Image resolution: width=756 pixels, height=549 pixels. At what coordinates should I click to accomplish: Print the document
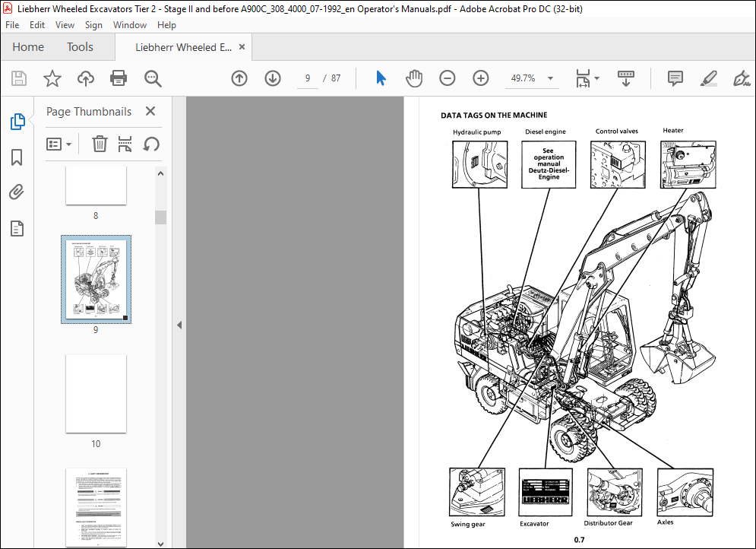[x=118, y=78]
